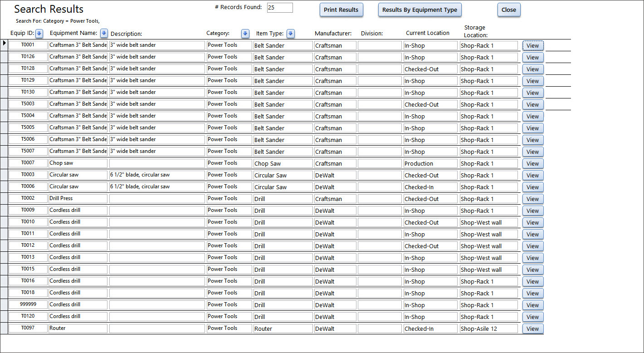Screen dimensions: 644x353
Task: View the Drill Press T0002 record
Action: [533, 199]
